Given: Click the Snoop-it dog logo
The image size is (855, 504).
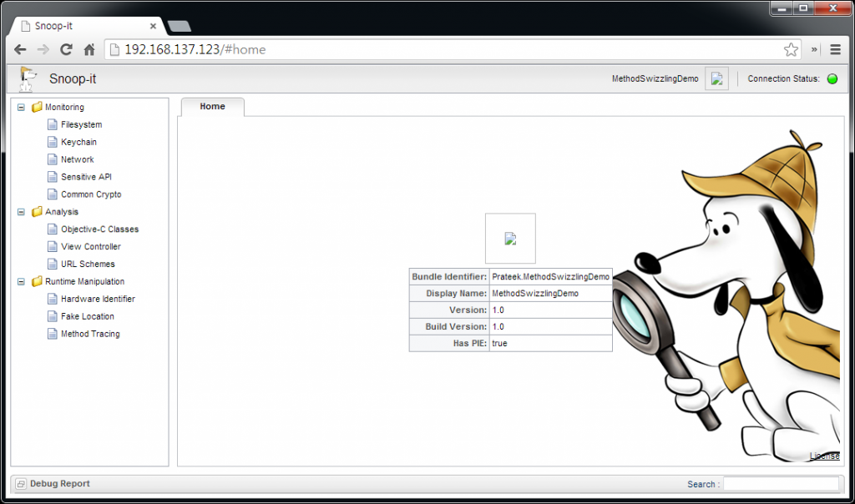Looking at the screenshot, I should click(x=28, y=78).
